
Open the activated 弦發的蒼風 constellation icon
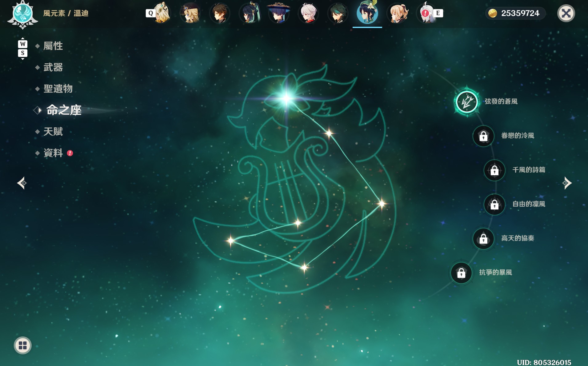(x=466, y=101)
